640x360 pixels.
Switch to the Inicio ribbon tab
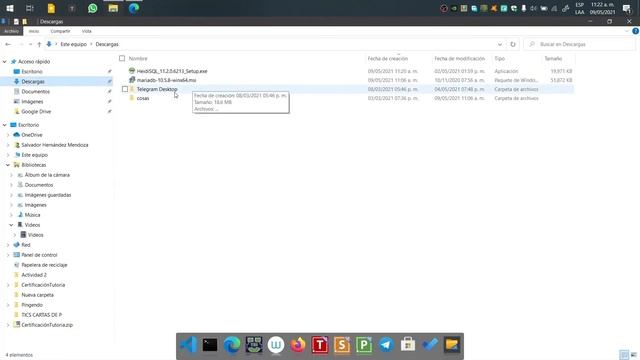coord(34,31)
